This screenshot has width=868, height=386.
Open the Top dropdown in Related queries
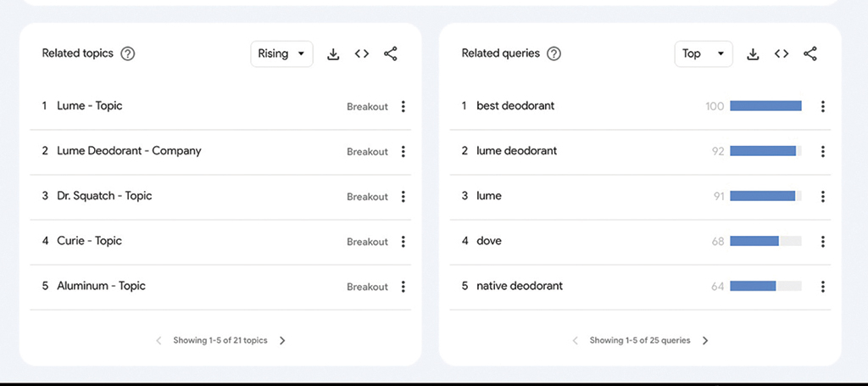point(703,54)
